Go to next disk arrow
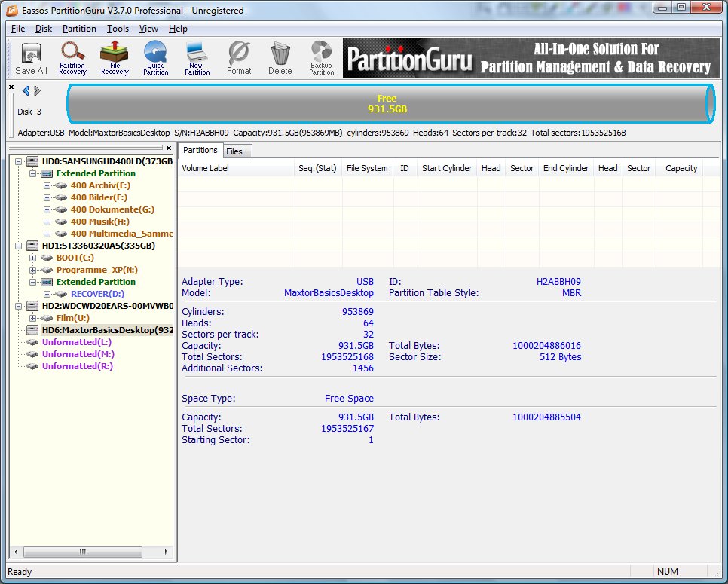The width and height of the screenshot is (728, 584). point(37,91)
